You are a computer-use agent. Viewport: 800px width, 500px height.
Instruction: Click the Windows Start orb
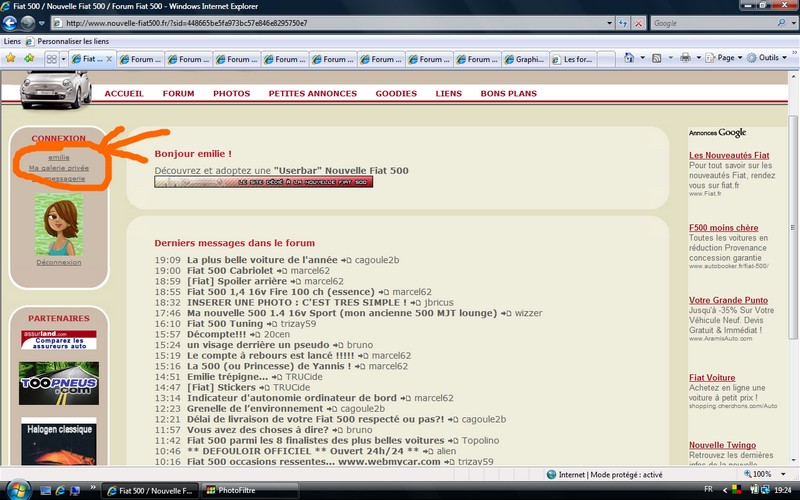click(18, 490)
